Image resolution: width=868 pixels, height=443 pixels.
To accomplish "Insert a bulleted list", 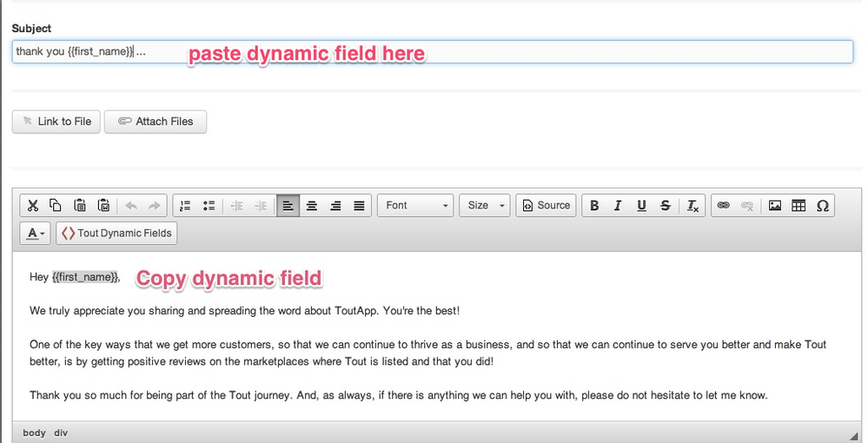I will 209,206.
